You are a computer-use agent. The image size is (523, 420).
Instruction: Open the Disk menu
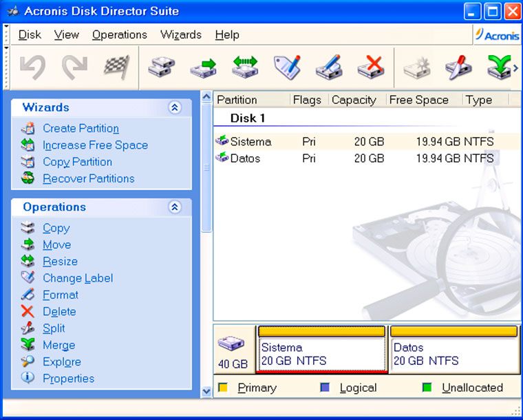(30, 34)
